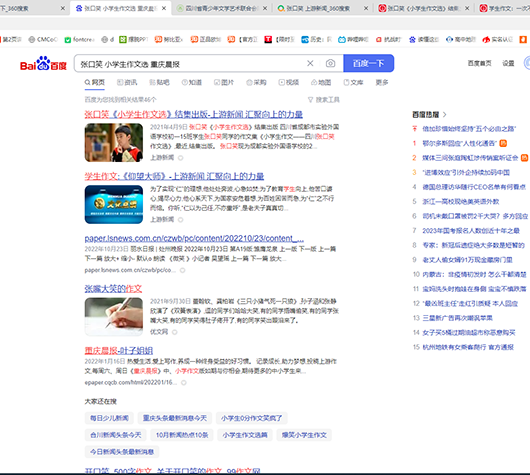Image resolution: width=530 pixels, height=475 pixels.
Task: Click circle icon beside 优文网 source
Action: click(175, 332)
